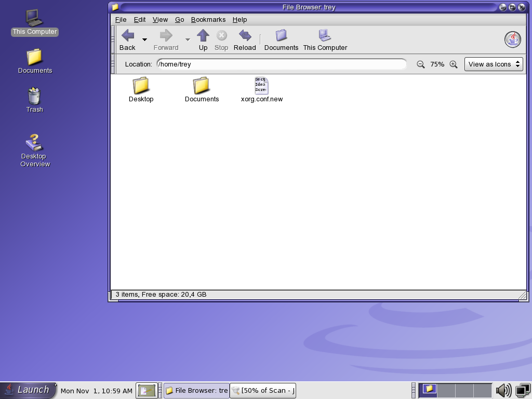Select the Documents desktop icon

point(35,61)
